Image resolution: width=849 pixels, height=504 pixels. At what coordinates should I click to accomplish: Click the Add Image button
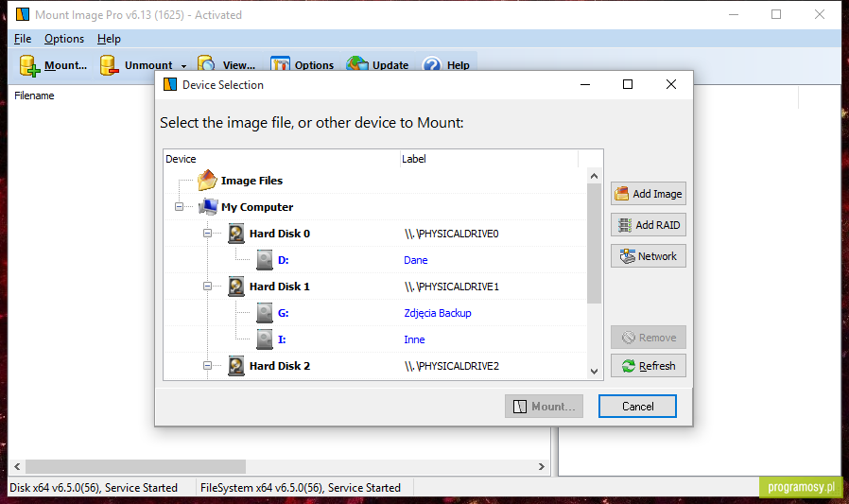pos(649,194)
